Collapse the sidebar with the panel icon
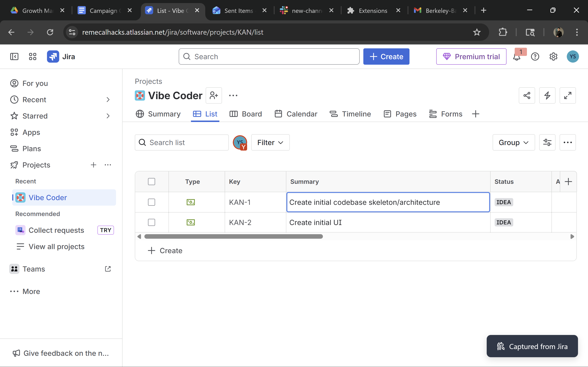Viewport: 588px width, 367px height. pos(14,57)
